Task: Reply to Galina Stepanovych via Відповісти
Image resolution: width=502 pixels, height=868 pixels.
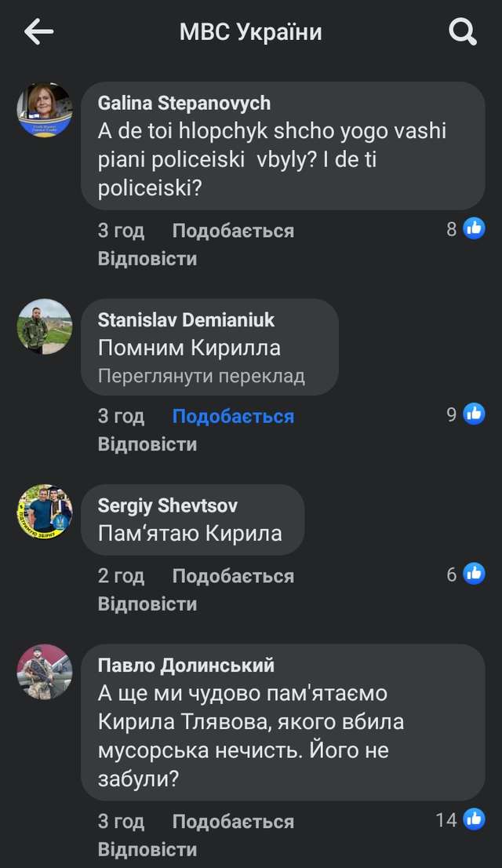Action: pyautogui.click(x=147, y=259)
